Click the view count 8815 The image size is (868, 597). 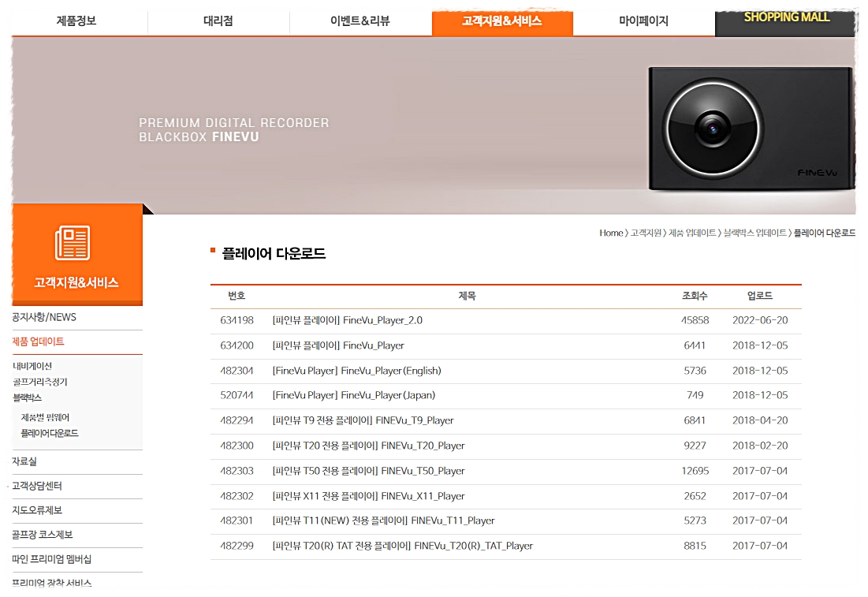[x=695, y=546]
